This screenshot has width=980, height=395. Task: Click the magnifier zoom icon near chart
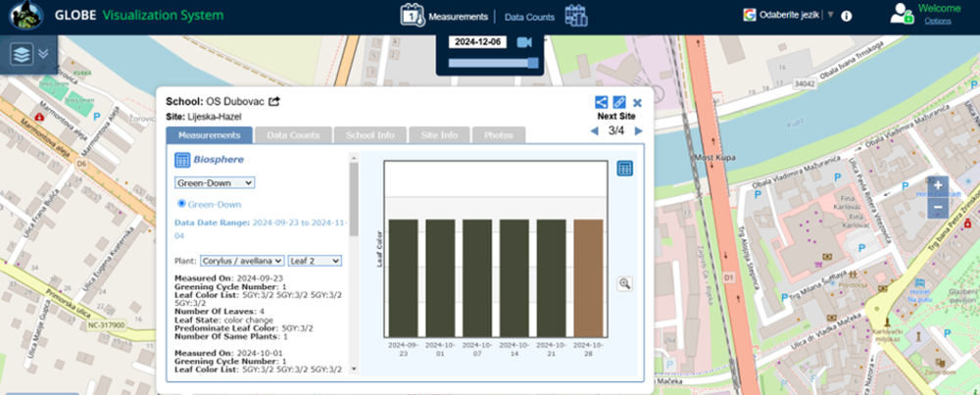(624, 283)
